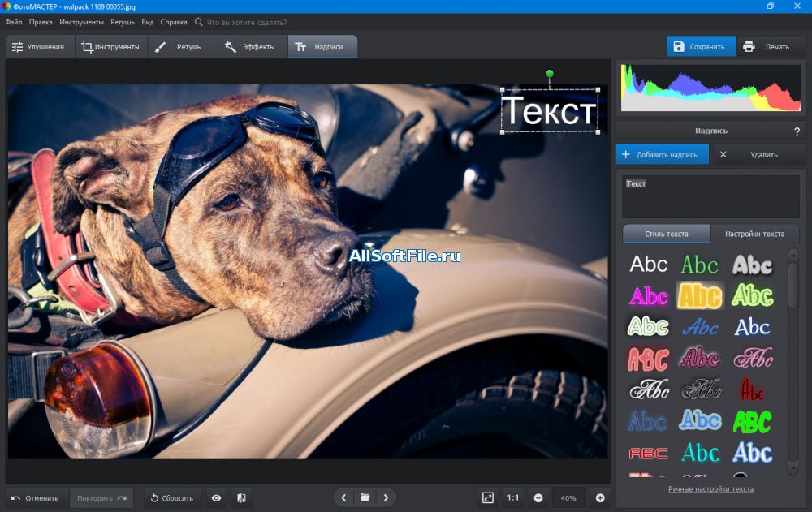Choose the light blue bold Abc style in bottom row

pos(753,453)
